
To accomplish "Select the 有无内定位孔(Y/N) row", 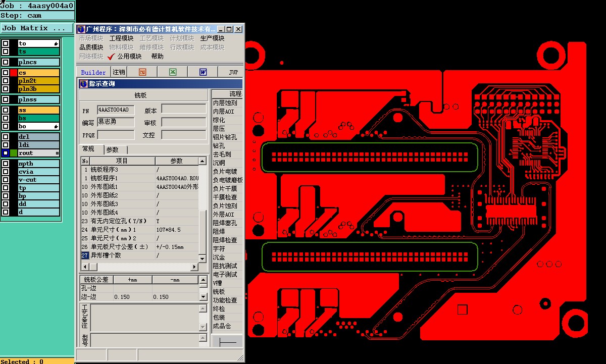I will point(140,221).
